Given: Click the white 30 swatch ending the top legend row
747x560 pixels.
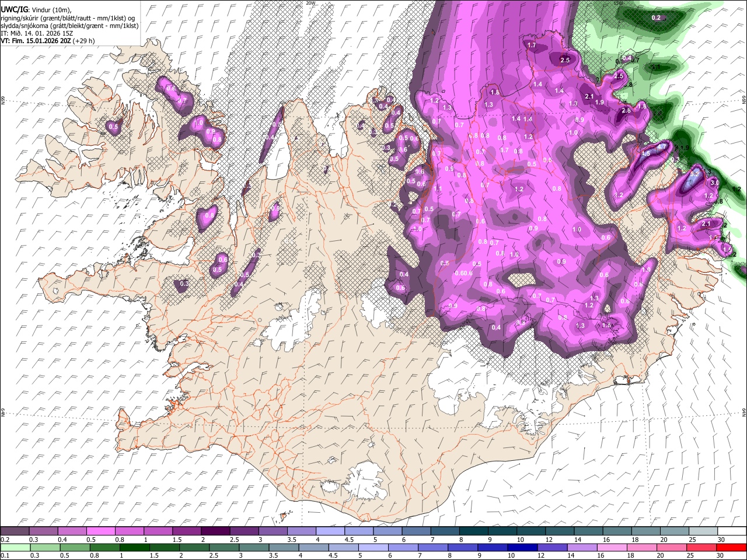Looking at the screenshot, I should pos(732,531).
